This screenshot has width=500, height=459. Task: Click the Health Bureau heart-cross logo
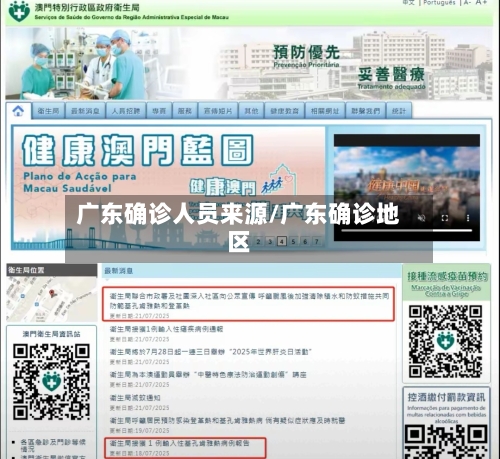19,11
